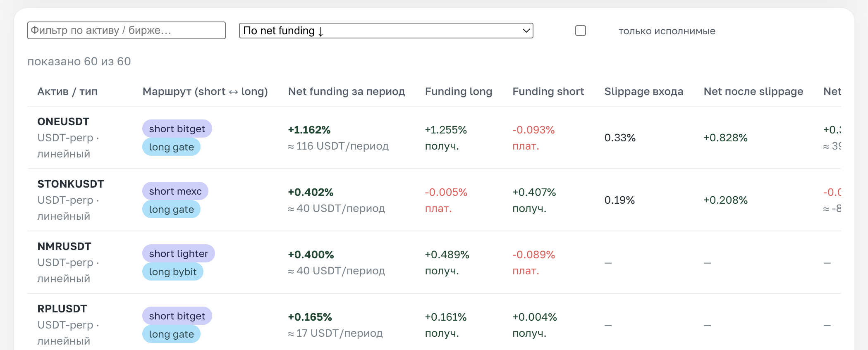This screenshot has width=868, height=350.
Task: Click the 'Актив / тип' column header
Action: coord(67,91)
